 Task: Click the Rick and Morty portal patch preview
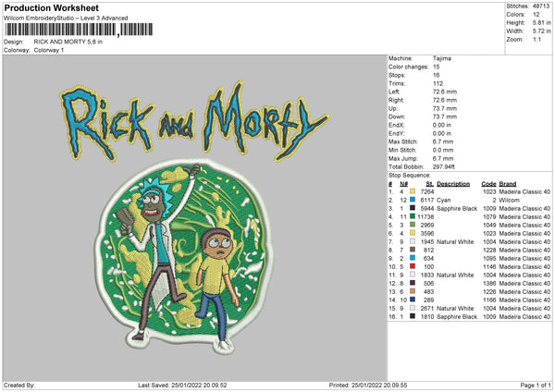tap(184, 255)
